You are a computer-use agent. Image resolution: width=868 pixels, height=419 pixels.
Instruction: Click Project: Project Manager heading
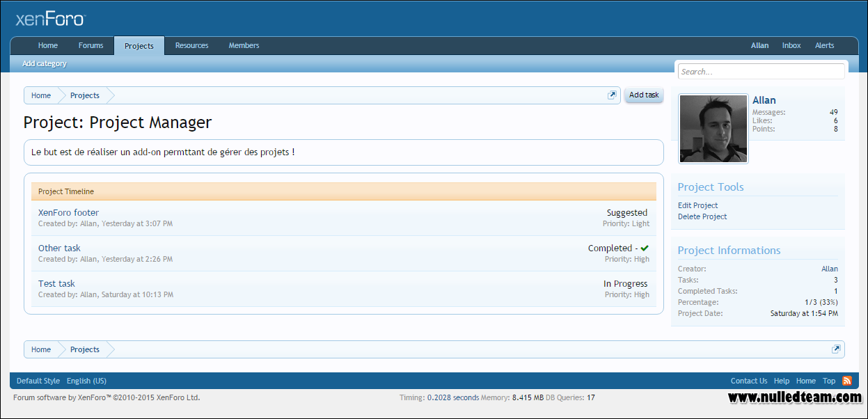pos(118,122)
